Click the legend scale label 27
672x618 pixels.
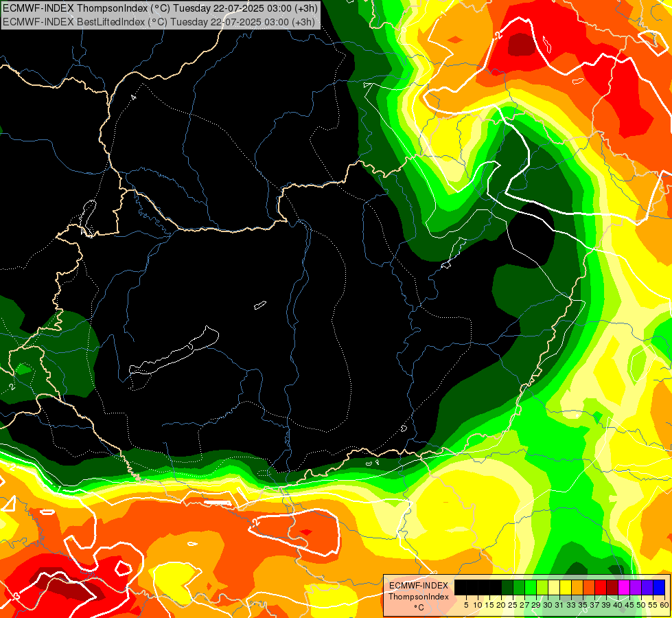tap(524, 605)
